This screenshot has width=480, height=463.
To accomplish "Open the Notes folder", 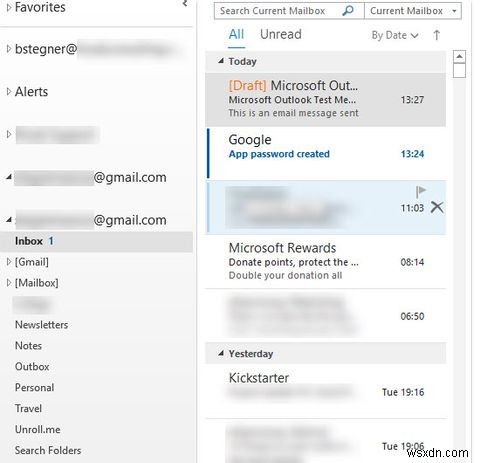I will pos(28,346).
